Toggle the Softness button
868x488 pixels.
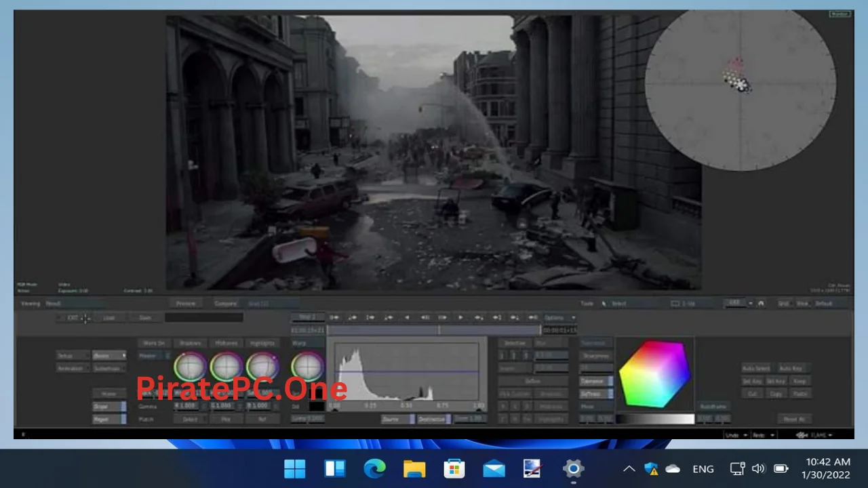point(597,394)
